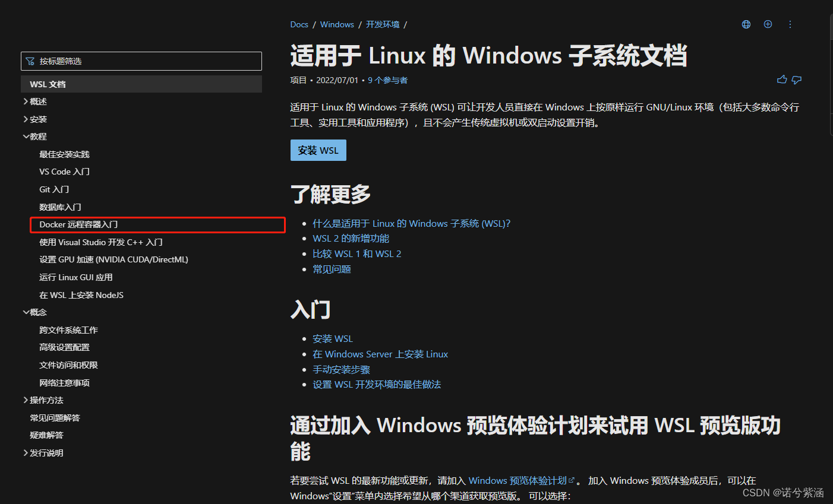The height and width of the screenshot is (504, 833).
Task: Open 常见问题解答 in the sidebar
Action: 55,418
